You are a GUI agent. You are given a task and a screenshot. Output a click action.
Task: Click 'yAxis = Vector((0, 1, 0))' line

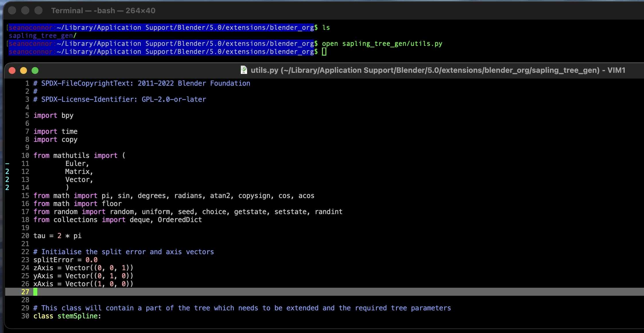click(x=83, y=276)
